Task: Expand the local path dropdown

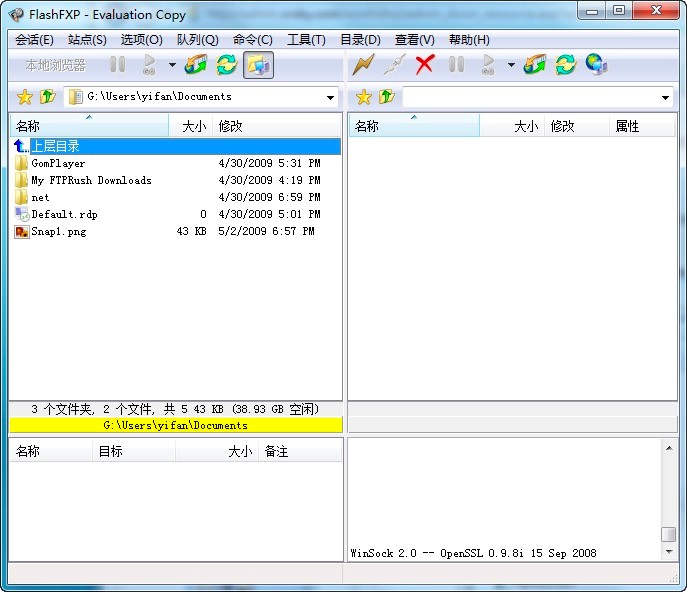Action: tap(330, 98)
